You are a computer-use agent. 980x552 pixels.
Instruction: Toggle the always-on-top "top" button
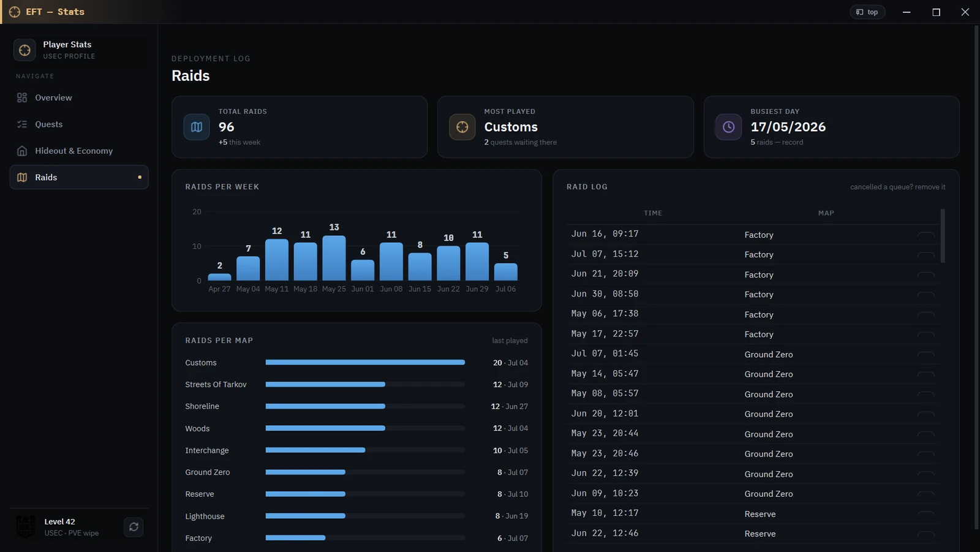click(x=867, y=12)
